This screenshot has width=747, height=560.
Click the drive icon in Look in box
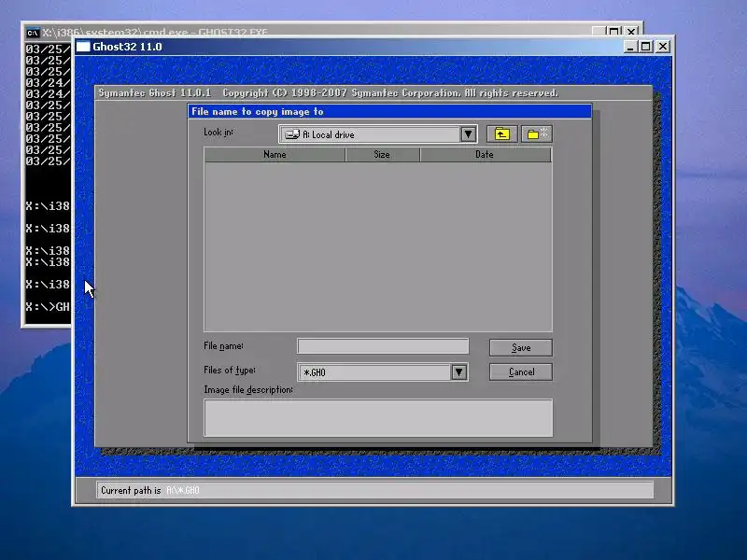(292, 134)
